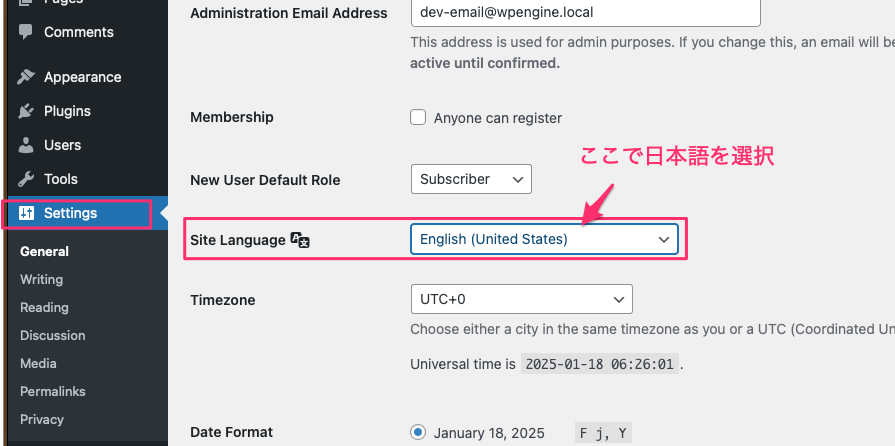Select the January 18, 2025 date format
895x446 pixels.
pyautogui.click(x=418, y=433)
